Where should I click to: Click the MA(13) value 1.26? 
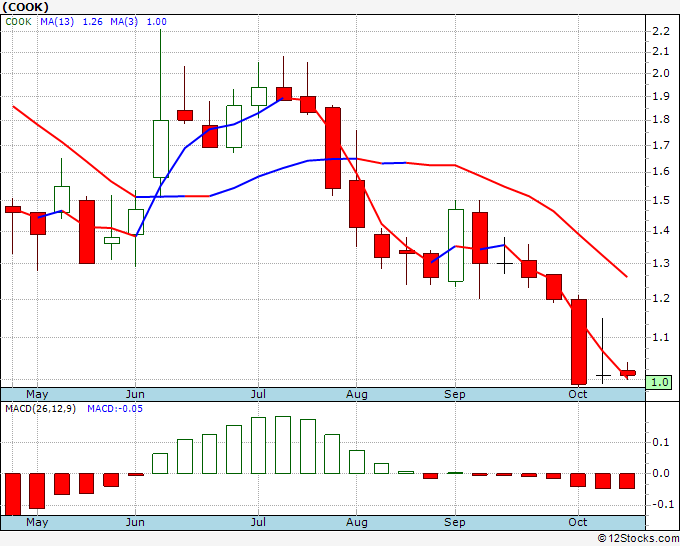point(92,22)
